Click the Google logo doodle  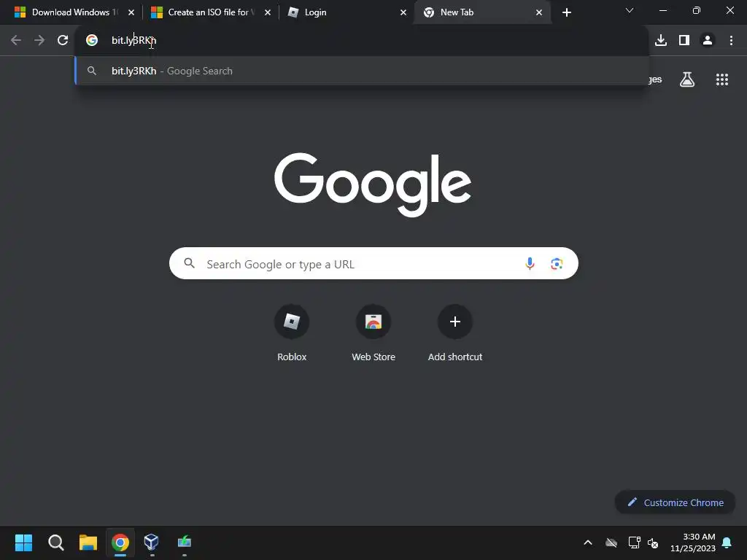373,184
